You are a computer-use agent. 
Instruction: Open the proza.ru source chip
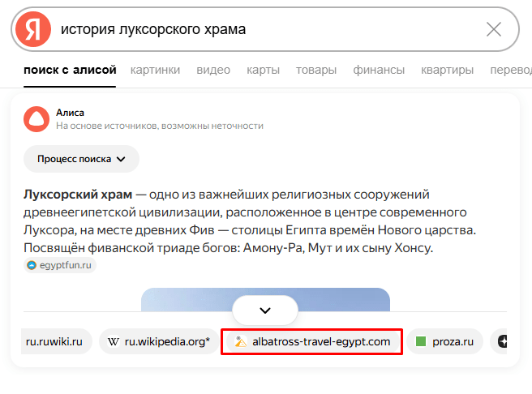(x=444, y=342)
